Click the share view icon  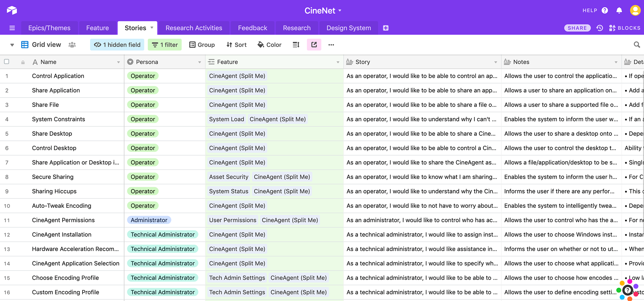coord(314,45)
